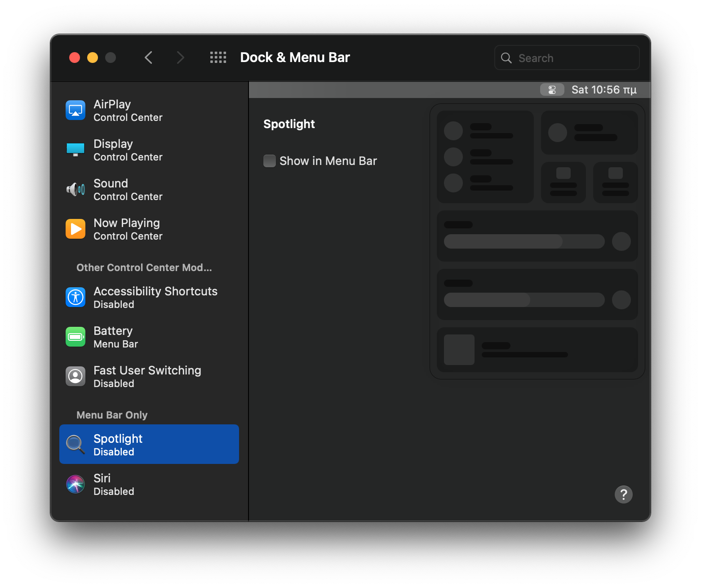Open the help question mark button
701x588 pixels.
click(x=624, y=494)
